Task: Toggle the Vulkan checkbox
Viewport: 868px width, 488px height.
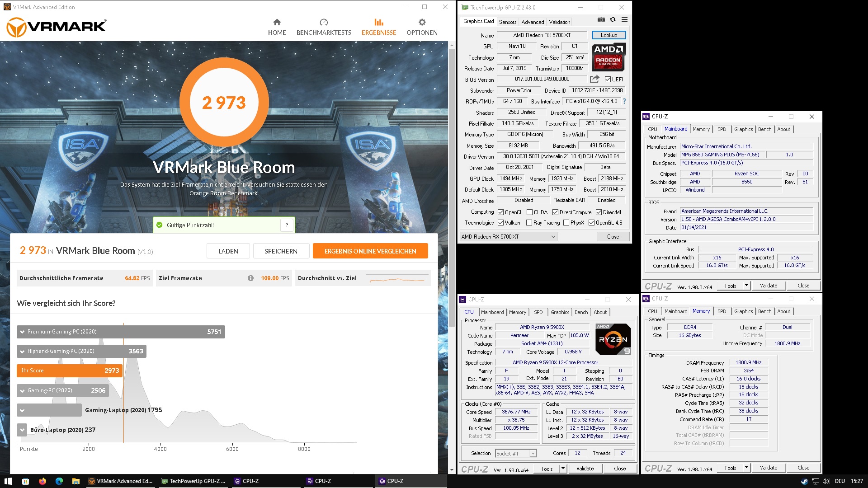Action: point(500,223)
